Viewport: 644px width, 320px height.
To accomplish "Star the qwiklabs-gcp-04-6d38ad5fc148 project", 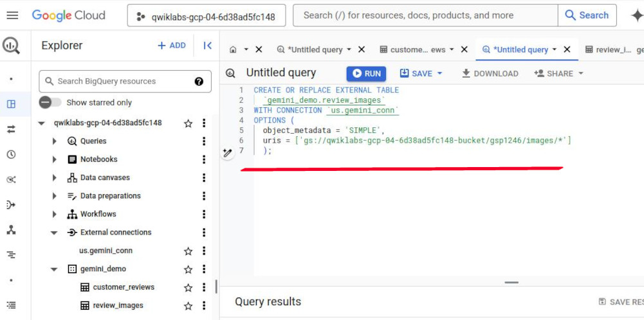I will [188, 123].
